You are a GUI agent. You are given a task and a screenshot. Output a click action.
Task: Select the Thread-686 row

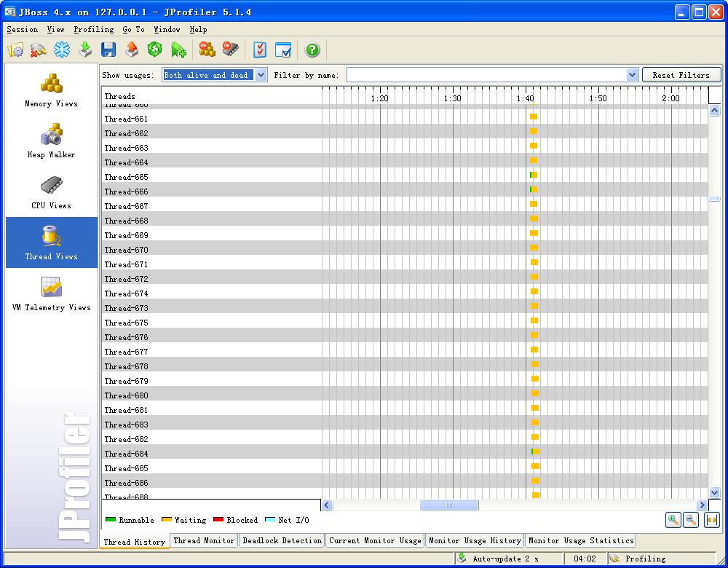405,481
